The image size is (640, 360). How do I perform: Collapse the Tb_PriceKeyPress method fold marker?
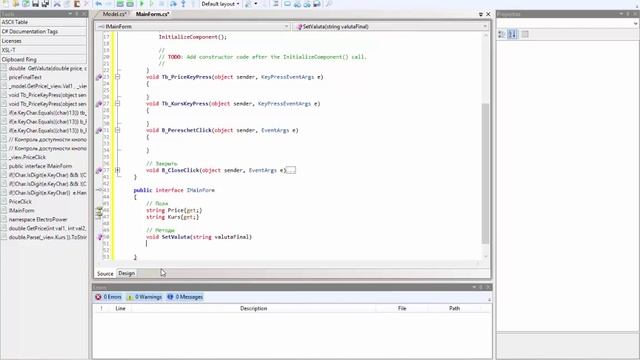point(118,77)
